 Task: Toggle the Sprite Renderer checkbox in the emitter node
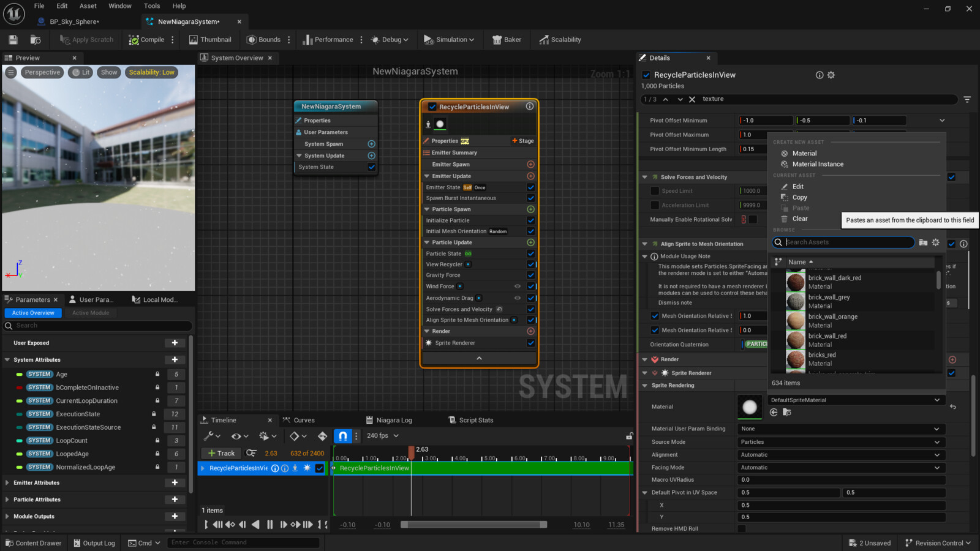(530, 343)
